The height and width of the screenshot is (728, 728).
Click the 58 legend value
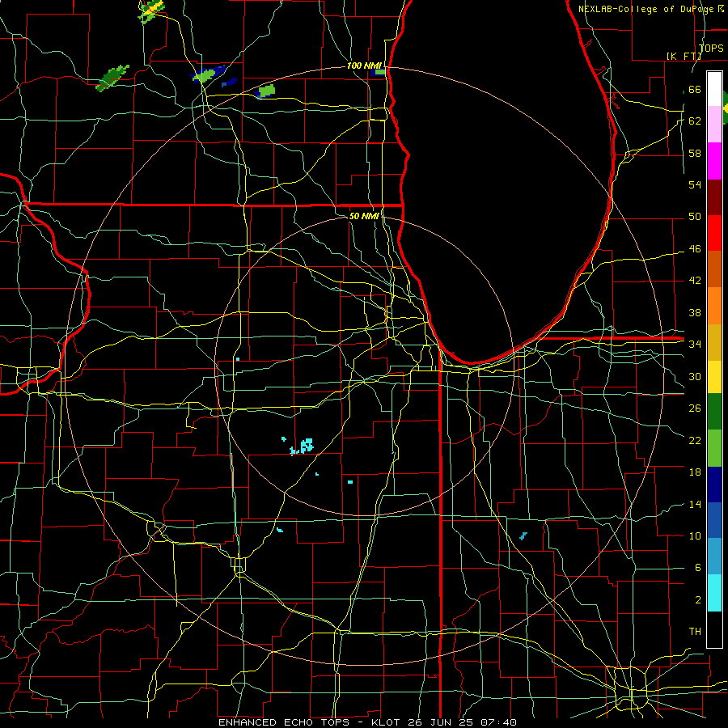point(695,153)
